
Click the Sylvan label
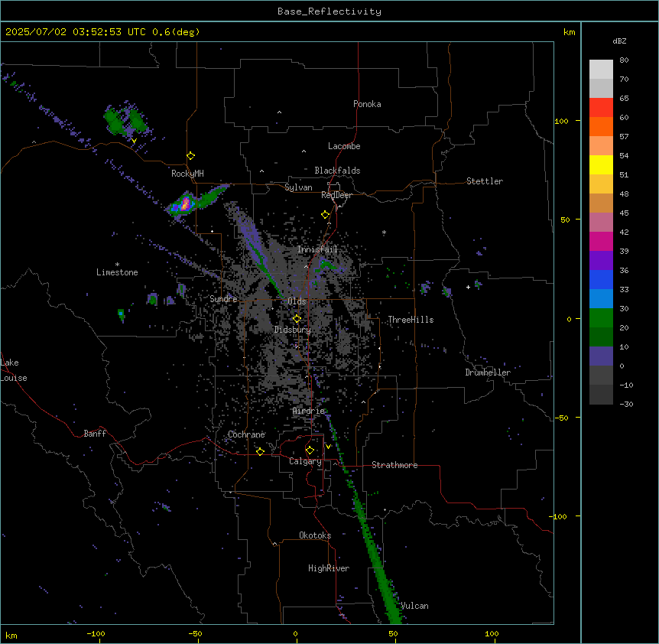pos(298,187)
